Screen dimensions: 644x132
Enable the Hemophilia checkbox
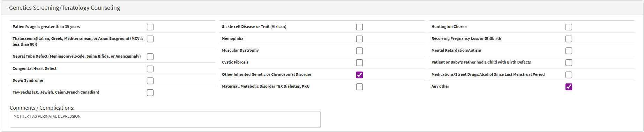pyautogui.click(x=359, y=39)
